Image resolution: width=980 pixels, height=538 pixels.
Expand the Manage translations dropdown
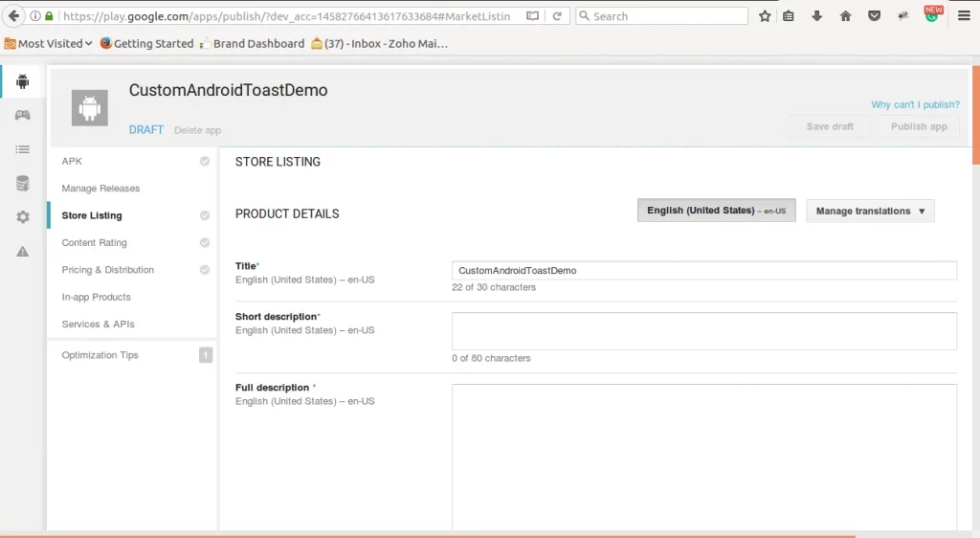(870, 212)
